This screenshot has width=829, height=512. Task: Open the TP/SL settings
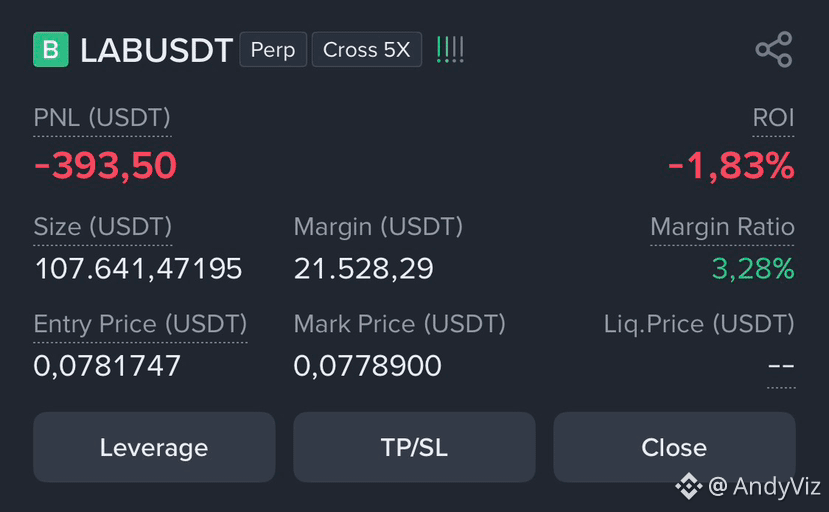(414, 447)
